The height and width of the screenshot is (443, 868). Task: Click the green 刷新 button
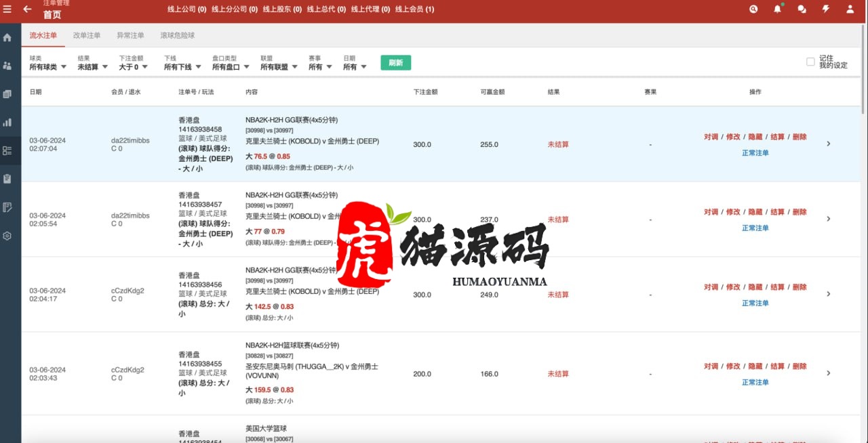(395, 63)
